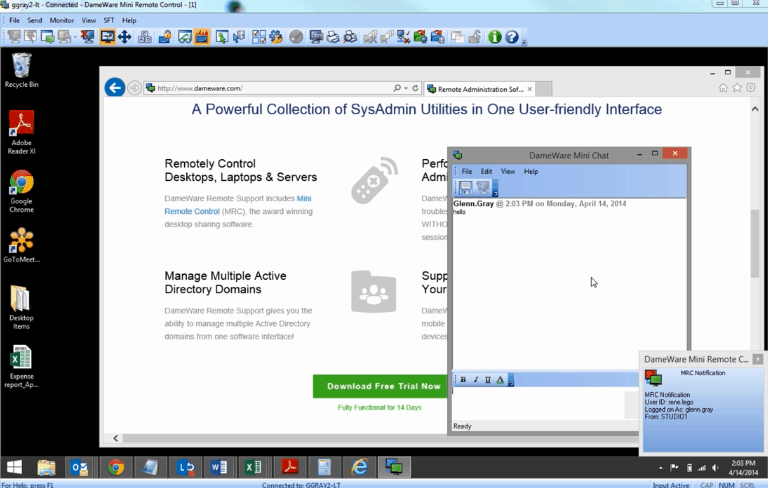Click the browser vertical scrollbar thumb
The width and height of the screenshot is (768, 488).
point(755,244)
